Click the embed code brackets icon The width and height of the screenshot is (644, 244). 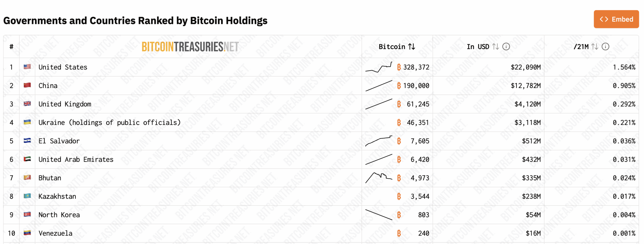point(604,19)
